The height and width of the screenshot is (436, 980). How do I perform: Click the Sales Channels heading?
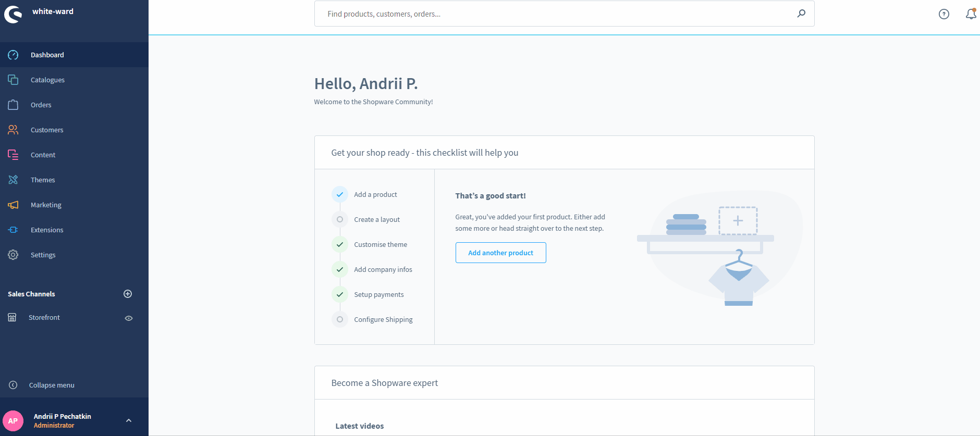tap(31, 294)
